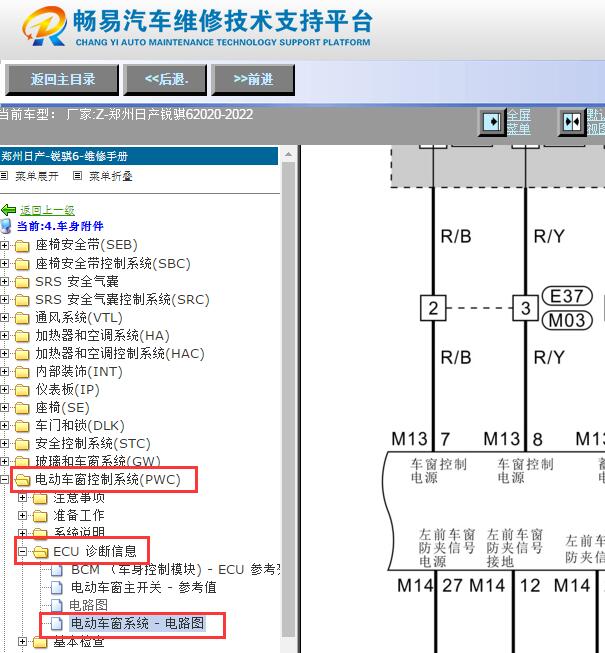Click the E37 connector label in diagram
The width and height of the screenshot is (605, 653).
point(567,297)
